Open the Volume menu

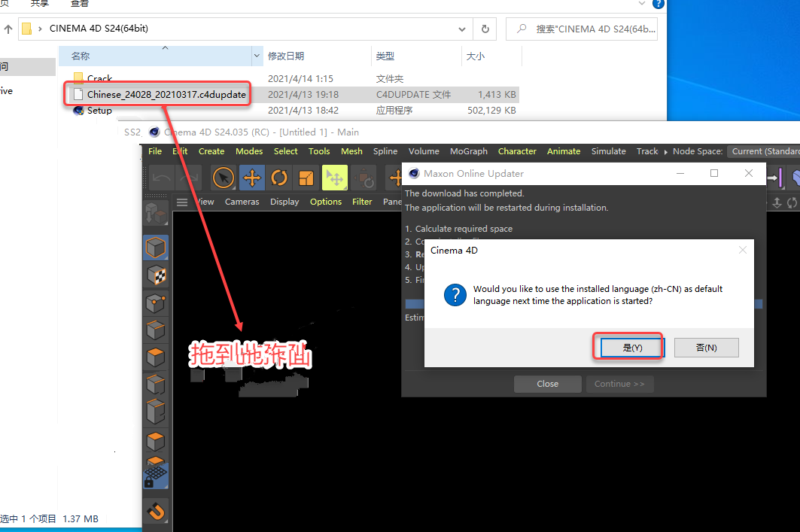424,151
